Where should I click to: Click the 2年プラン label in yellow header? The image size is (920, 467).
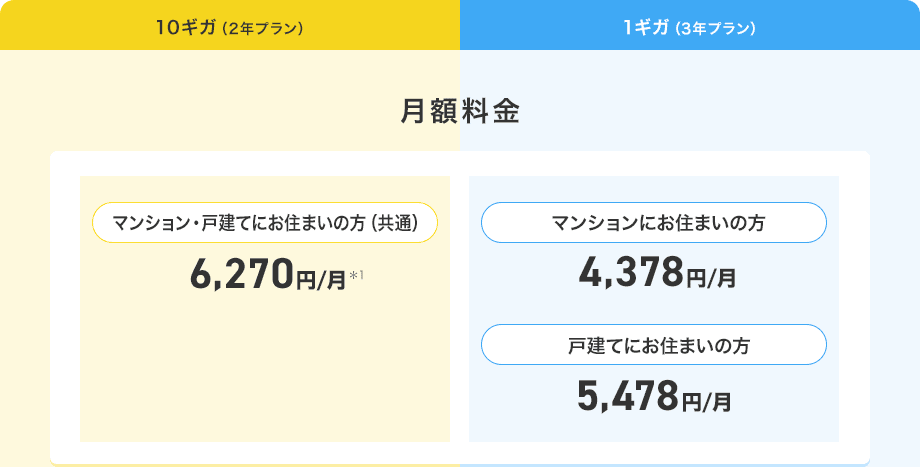click(x=261, y=28)
